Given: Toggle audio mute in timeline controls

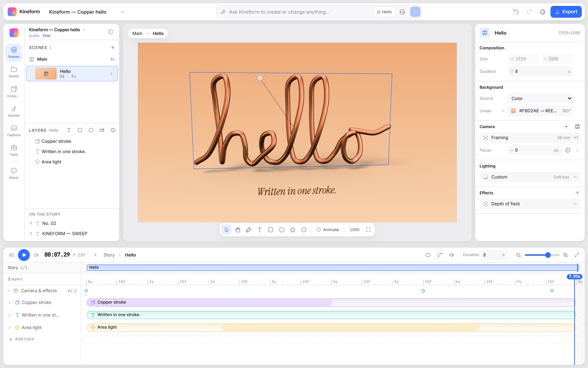Looking at the screenshot, I should click(452, 255).
